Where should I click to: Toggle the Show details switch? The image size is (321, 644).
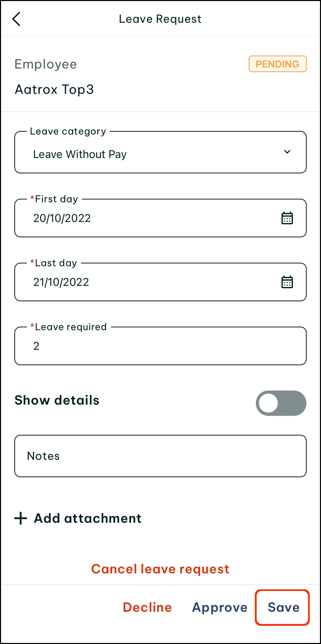click(281, 403)
